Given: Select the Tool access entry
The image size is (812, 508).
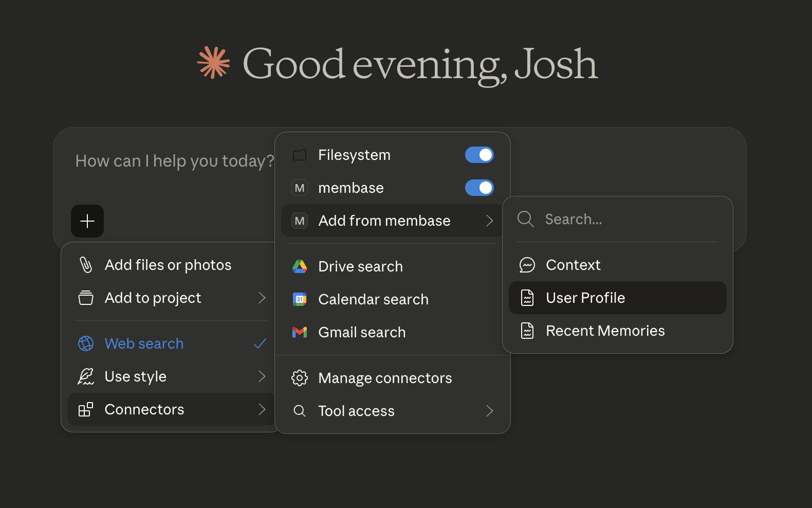Looking at the screenshot, I should click(x=393, y=411).
